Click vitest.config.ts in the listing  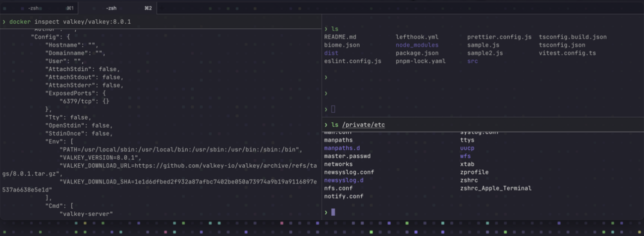567,53
